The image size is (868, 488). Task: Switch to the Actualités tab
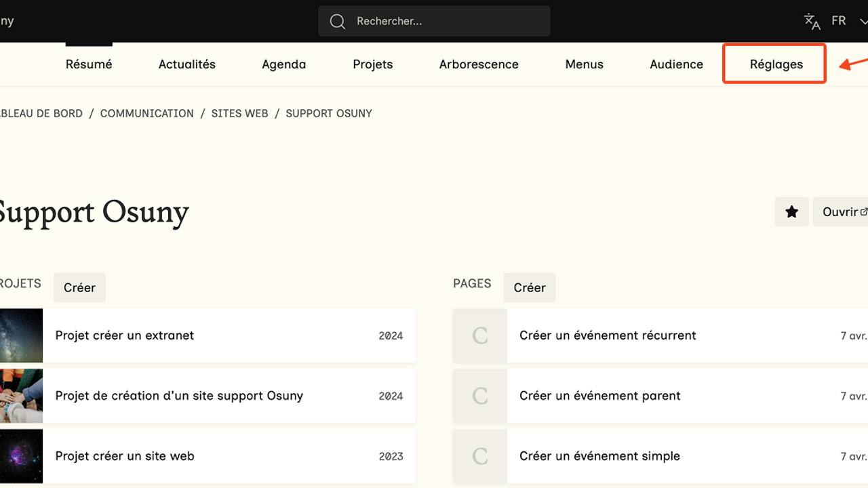[186, 64]
